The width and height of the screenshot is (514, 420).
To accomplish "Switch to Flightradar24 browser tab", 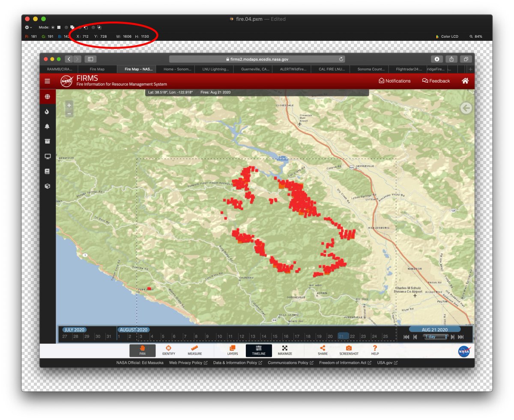I will [408, 69].
